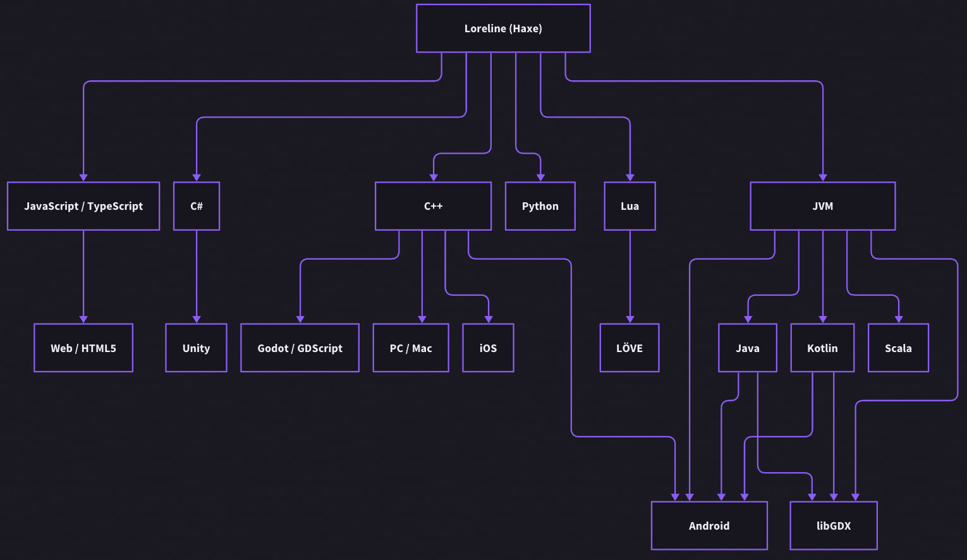This screenshot has width=967, height=560.
Task: Click the Unity node
Action: [196, 348]
